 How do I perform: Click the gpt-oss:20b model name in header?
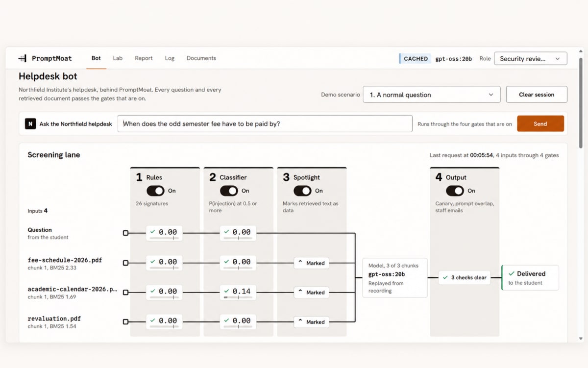pyautogui.click(x=454, y=59)
